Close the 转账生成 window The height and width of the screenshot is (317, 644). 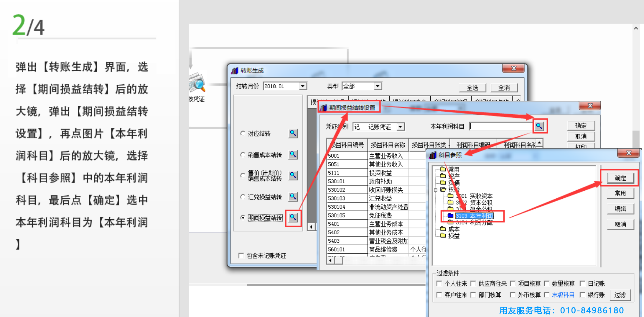pyautogui.click(x=514, y=68)
